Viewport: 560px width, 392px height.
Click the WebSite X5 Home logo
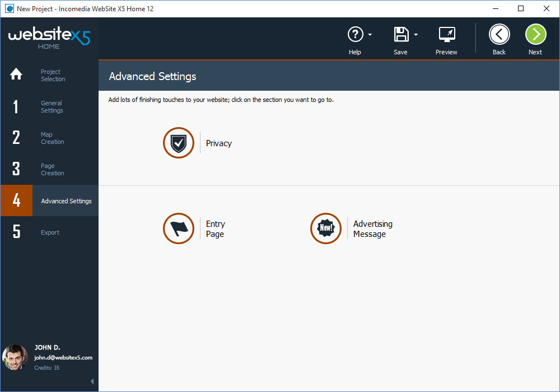click(49, 38)
